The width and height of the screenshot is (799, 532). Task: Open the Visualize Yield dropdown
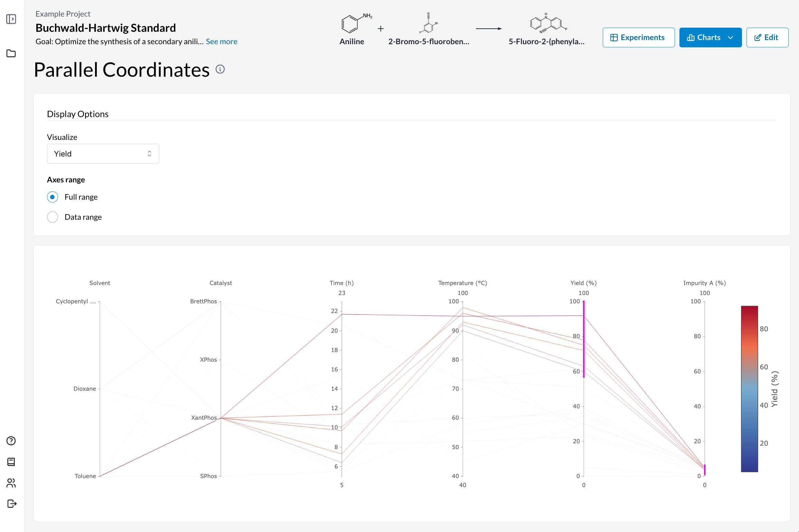(x=103, y=154)
